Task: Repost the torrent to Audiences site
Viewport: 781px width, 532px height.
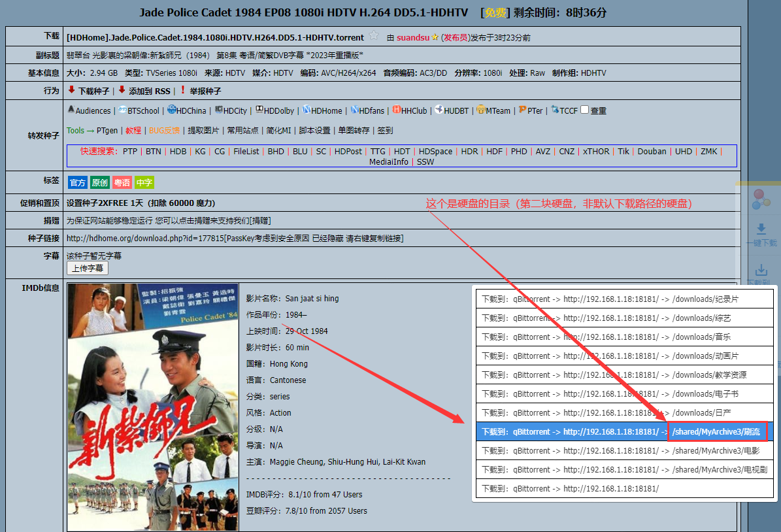Action: pos(89,110)
